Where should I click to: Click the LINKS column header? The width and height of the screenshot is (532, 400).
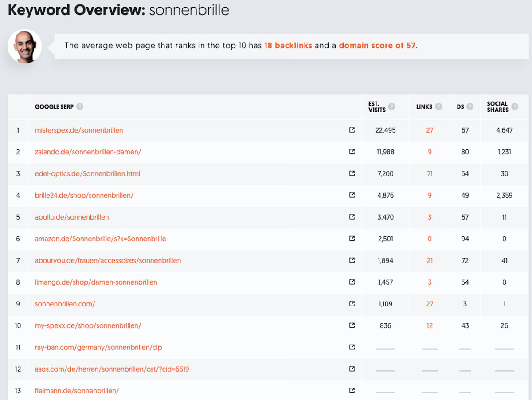424,107
